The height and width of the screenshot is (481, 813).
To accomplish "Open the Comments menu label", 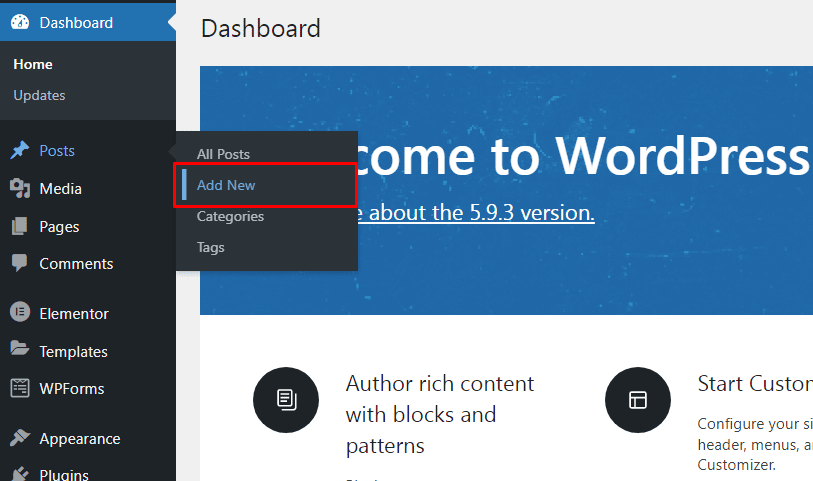I will [x=76, y=264].
